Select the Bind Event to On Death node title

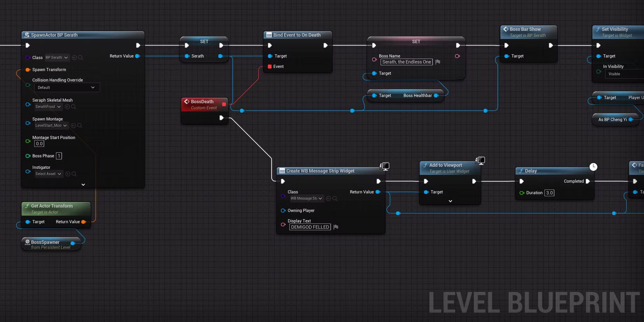[297, 35]
